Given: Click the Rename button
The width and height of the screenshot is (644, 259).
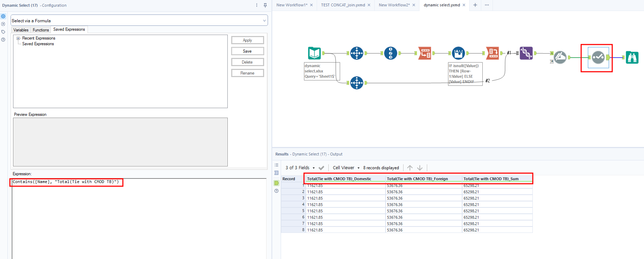Looking at the screenshot, I should (247, 73).
